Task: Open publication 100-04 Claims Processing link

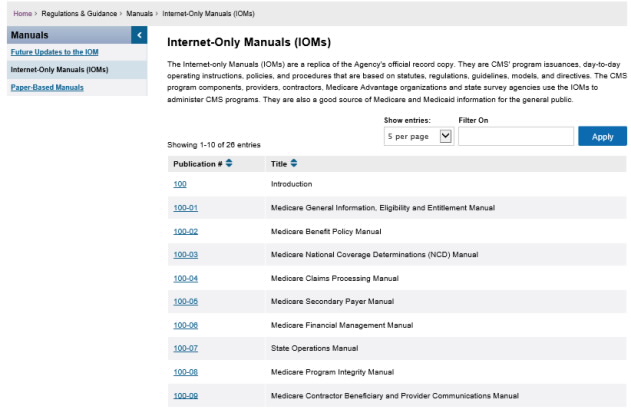Action: pyautogui.click(x=185, y=278)
